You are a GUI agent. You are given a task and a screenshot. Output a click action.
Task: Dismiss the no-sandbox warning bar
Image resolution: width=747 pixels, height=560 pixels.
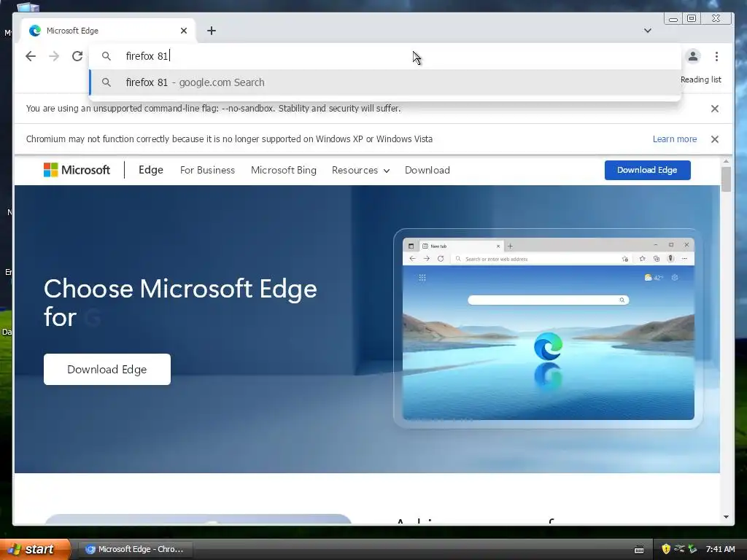tap(715, 109)
